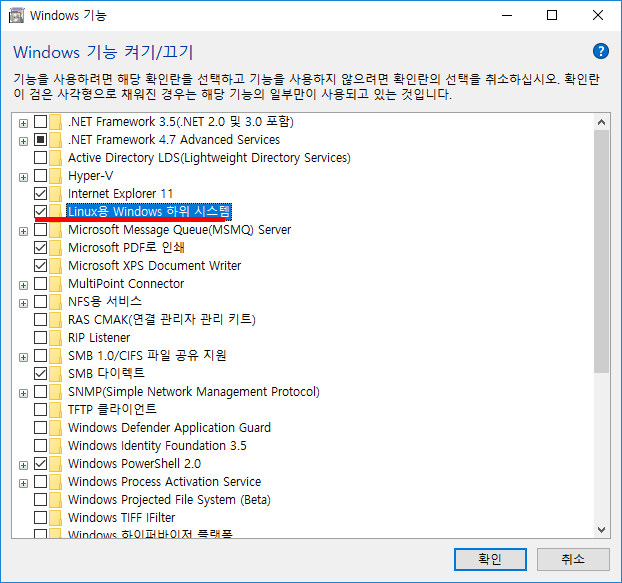Screen dimensions: 622x583
Task: Check SMB 1.0/CIFS 파일 공유 지원 checkbox
Action: [40, 355]
